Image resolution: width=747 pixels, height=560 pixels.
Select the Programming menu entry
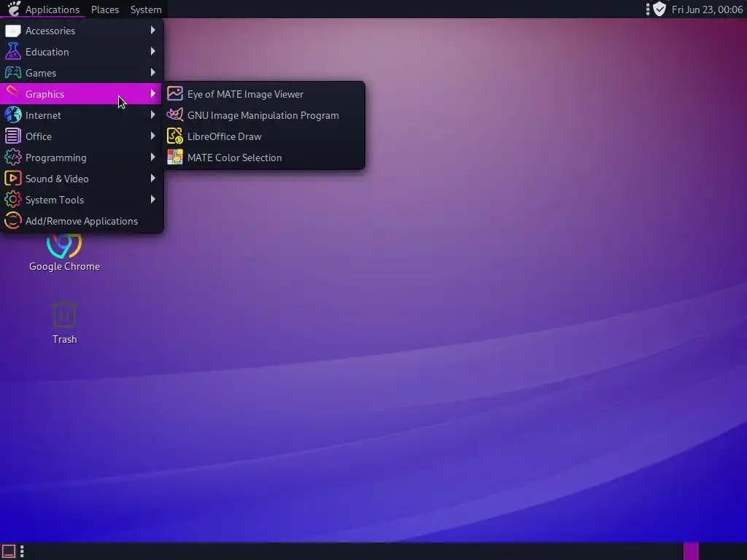[x=81, y=157]
